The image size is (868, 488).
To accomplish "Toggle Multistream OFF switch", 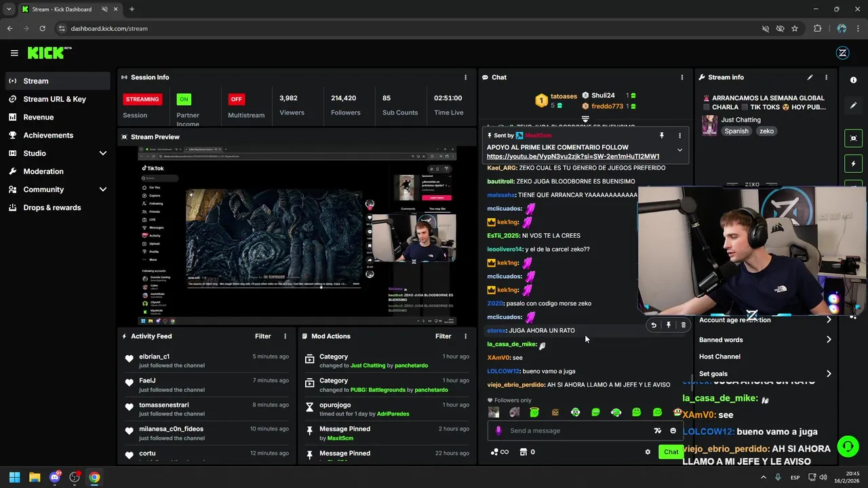I will tap(236, 99).
